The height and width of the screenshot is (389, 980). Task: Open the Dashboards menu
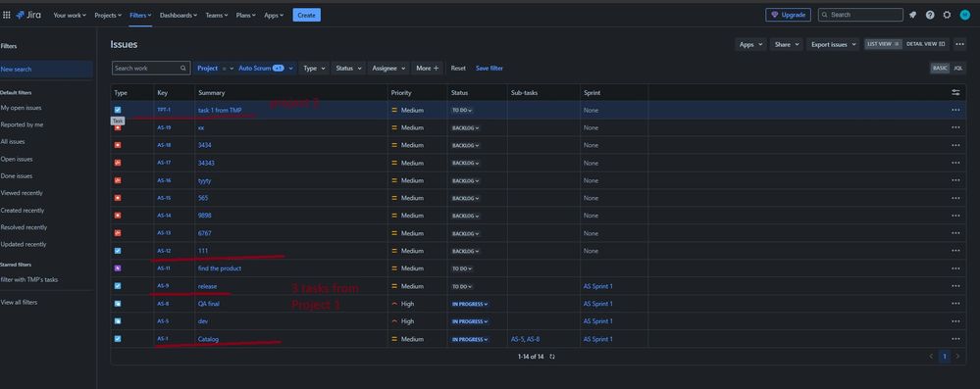179,15
